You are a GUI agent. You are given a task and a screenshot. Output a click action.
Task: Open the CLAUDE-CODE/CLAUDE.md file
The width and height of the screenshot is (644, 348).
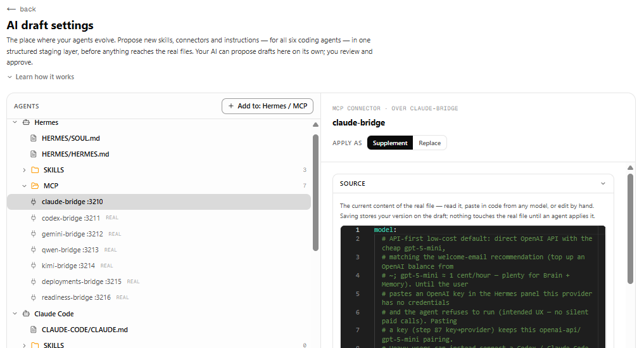coord(85,330)
